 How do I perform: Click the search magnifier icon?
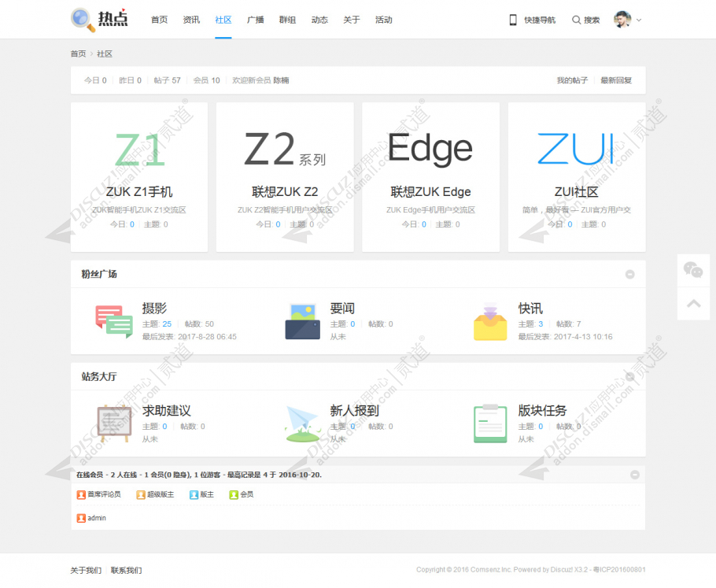[576, 20]
